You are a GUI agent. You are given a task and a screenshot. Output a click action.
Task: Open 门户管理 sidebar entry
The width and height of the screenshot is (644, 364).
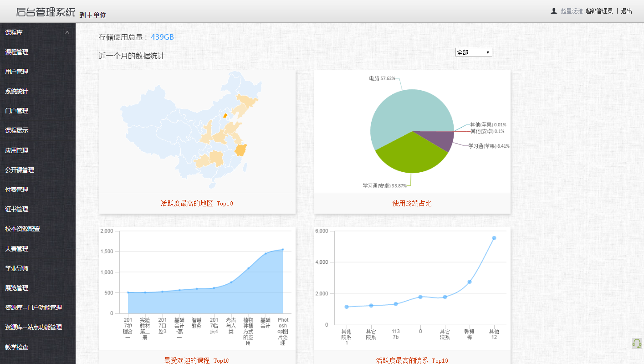[x=17, y=111]
